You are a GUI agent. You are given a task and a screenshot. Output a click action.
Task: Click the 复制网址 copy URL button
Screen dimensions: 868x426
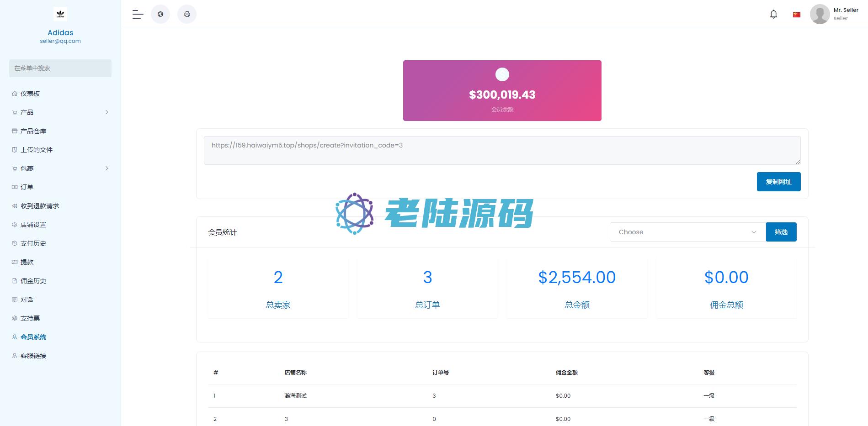point(778,182)
